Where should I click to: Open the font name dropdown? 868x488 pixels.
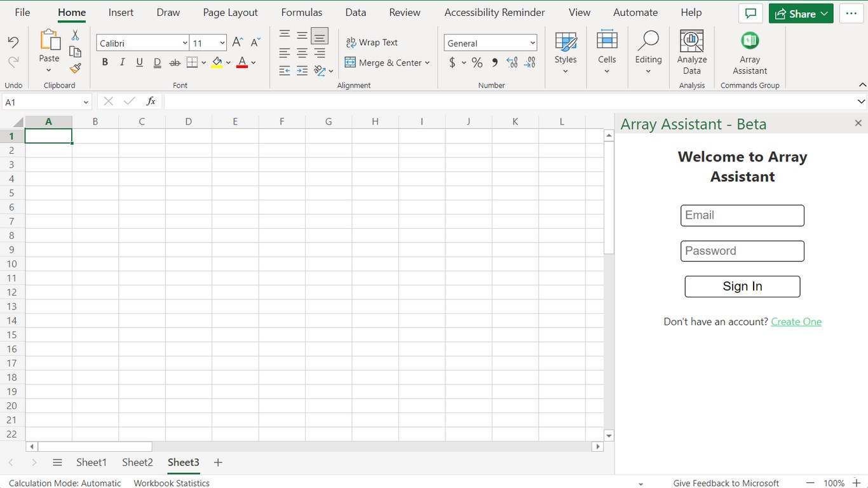pyautogui.click(x=185, y=43)
